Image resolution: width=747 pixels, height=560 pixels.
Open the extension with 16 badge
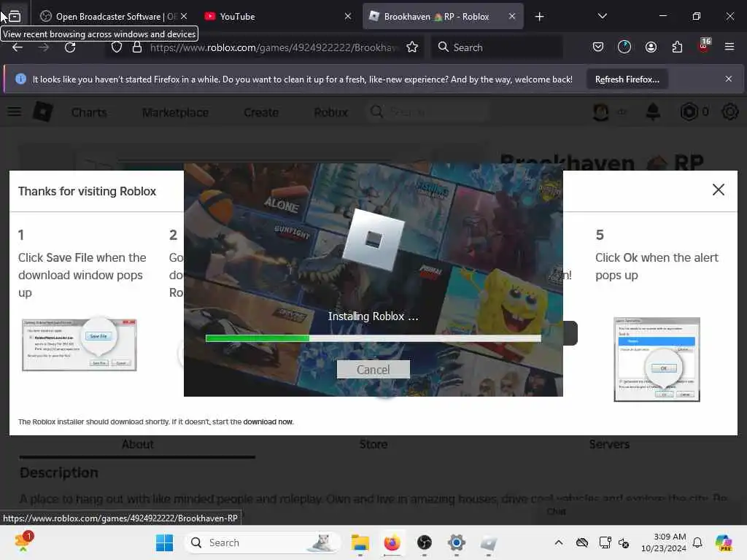point(704,45)
